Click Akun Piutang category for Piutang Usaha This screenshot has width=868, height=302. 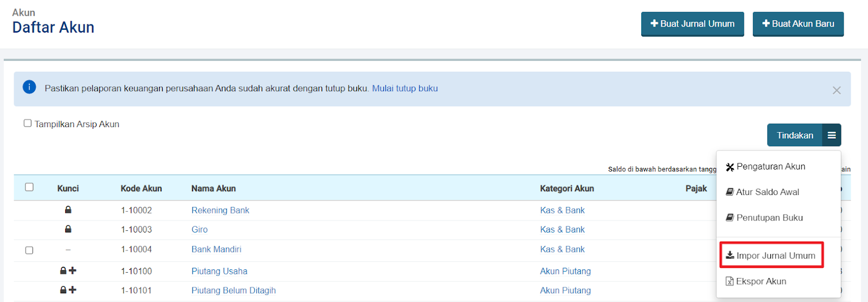(x=565, y=271)
